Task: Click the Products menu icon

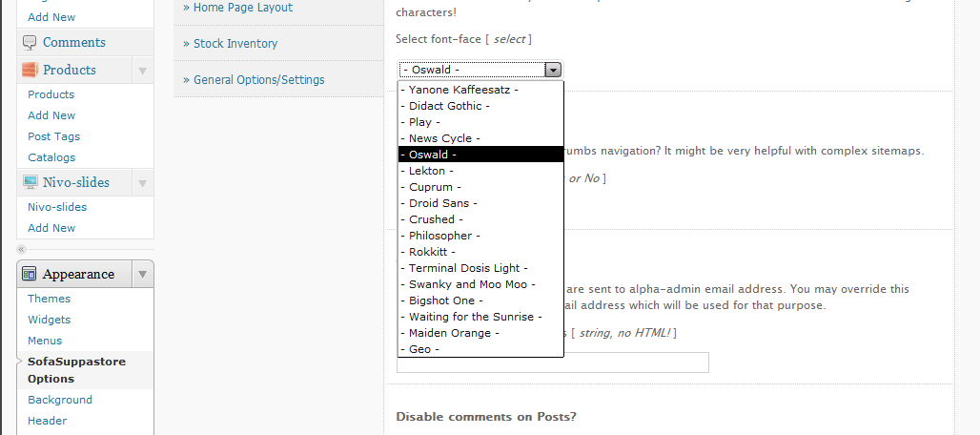Action: pyautogui.click(x=30, y=70)
